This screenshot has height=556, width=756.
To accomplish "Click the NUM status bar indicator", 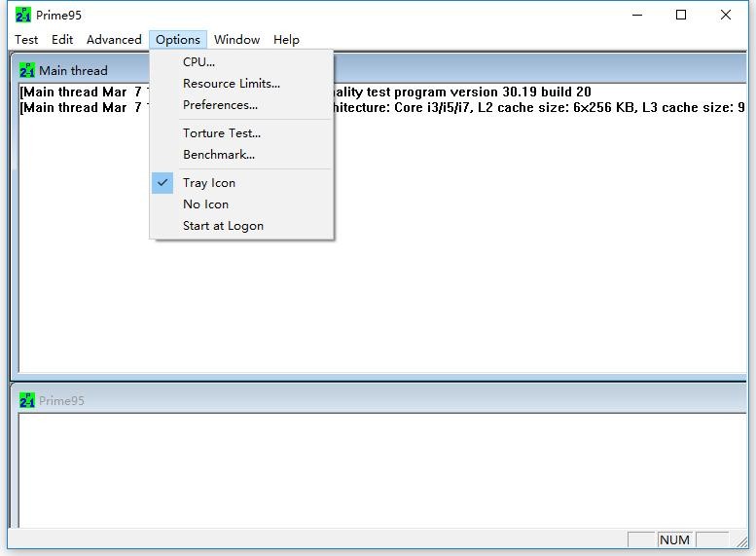I will click(x=674, y=539).
